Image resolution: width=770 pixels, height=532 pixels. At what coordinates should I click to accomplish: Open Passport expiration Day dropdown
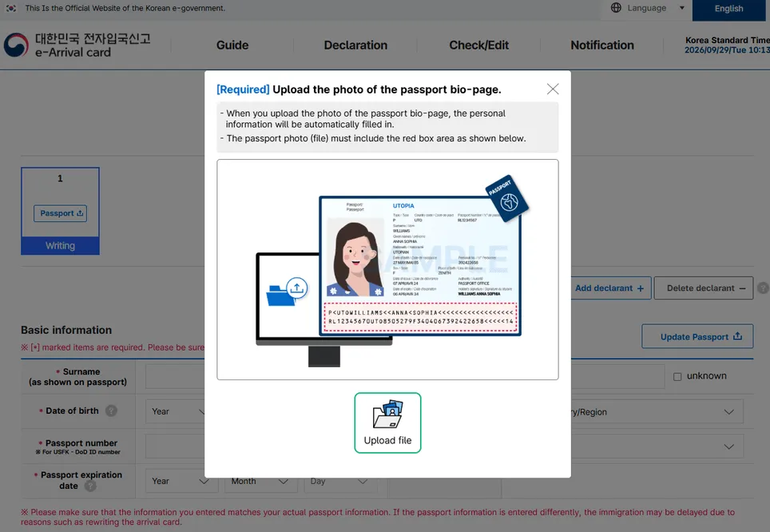tap(341, 482)
